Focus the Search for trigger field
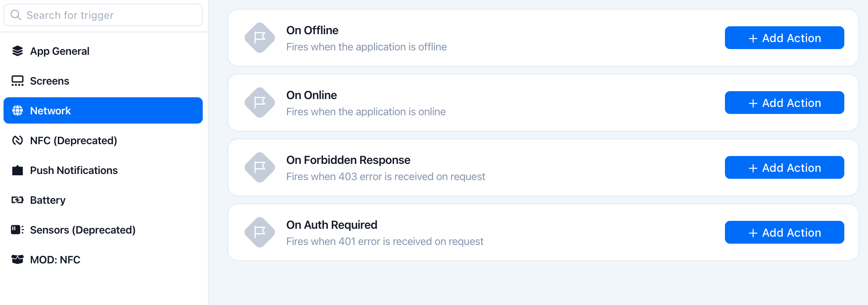The height and width of the screenshot is (305, 868). tap(103, 15)
